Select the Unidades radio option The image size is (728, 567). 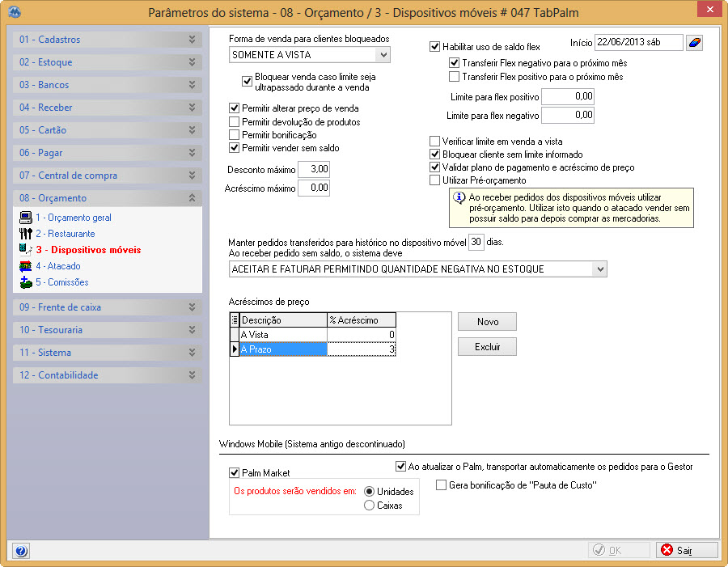[x=369, y=491]
